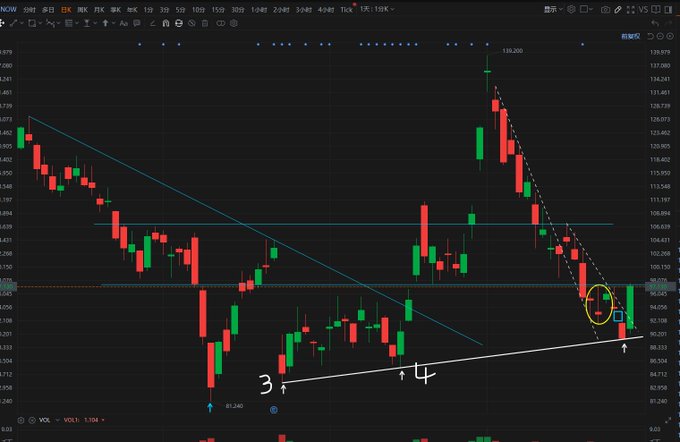Image resolution: width=680 pixels, height=442 pixels.
Task: Toggle the linked-rings drawing lock icon
Action: click(x=221, y=23)
